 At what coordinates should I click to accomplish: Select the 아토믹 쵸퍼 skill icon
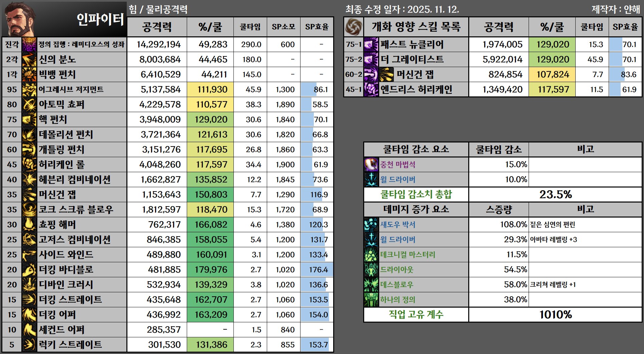coord(29,104)
